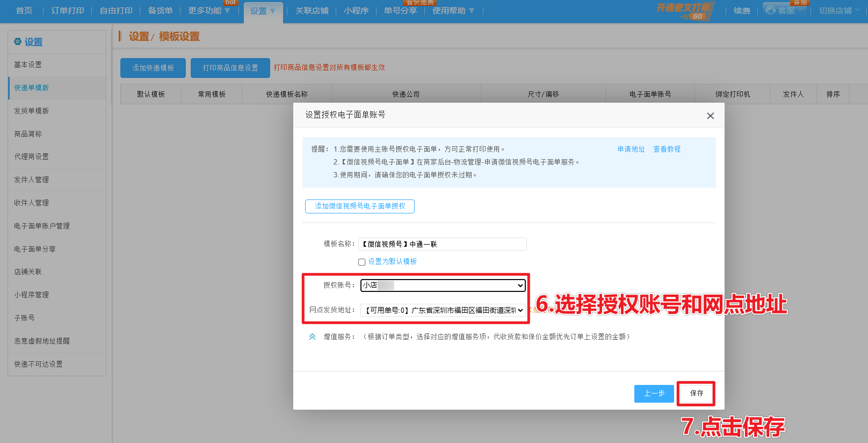Click the 电子面单账号 column header
The width and height of the screenshot is (868, 443).
coord(650,94)
